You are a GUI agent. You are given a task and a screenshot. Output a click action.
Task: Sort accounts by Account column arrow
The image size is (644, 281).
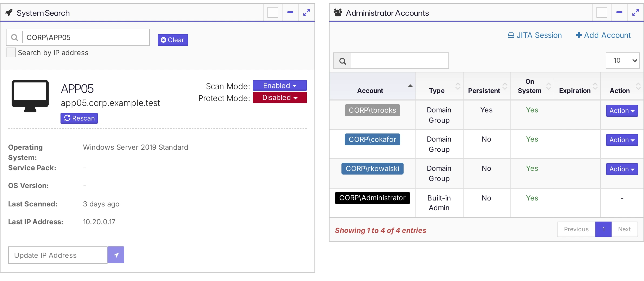click(x=410, y=86)
